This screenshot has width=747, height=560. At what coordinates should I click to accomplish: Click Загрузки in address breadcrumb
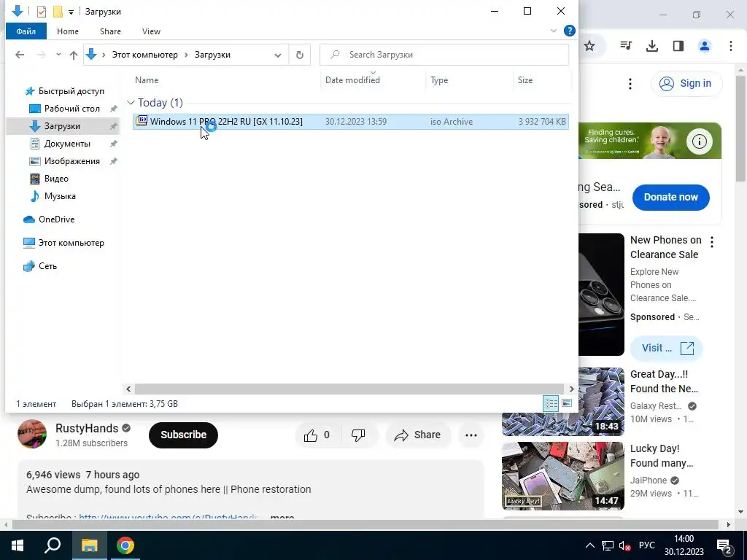pyautogui.click(x=212, y=55)
